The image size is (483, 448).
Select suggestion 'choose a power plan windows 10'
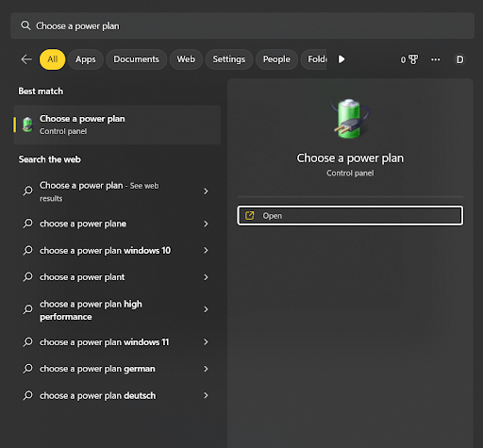pyautogui.click(x=117, y=250)
